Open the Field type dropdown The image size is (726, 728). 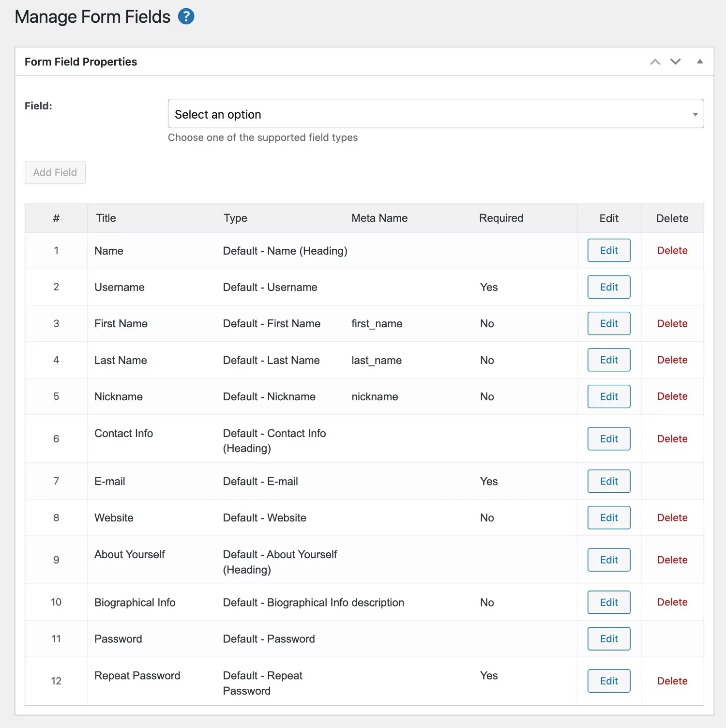pyautogui.click(x=436, y=114)
